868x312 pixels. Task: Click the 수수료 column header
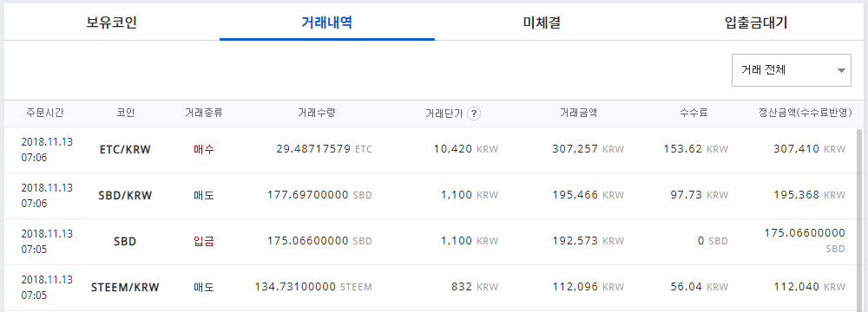pos(694,114)
